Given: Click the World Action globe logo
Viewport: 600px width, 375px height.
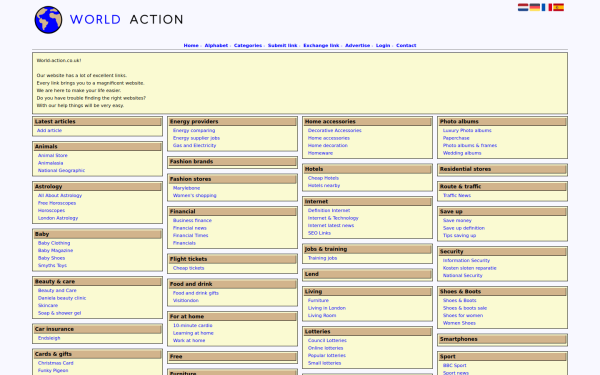Looking at the screenshot, I should pyautogui.click(x=48, y=20).
